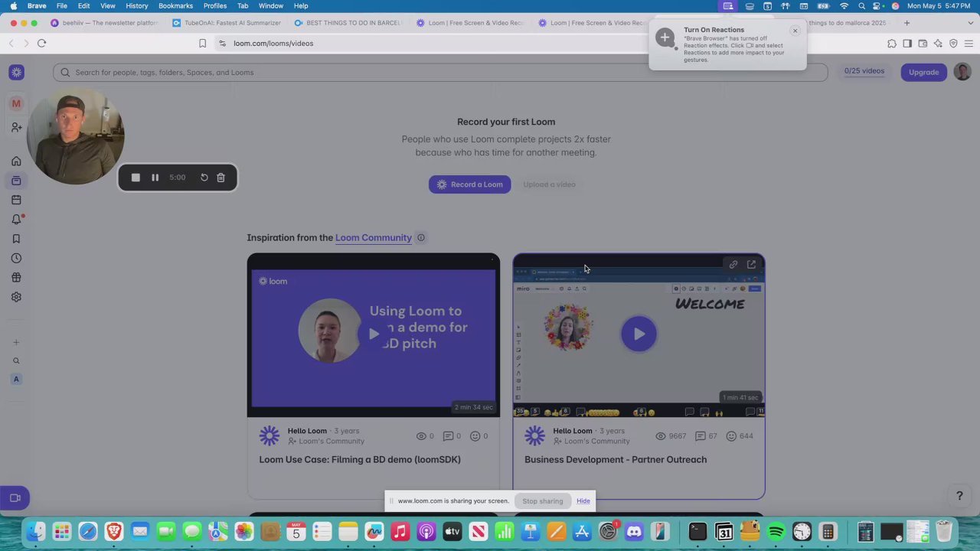Open the help question mark button
Screen dimensions: 980x551
click(x=959, y=496)
